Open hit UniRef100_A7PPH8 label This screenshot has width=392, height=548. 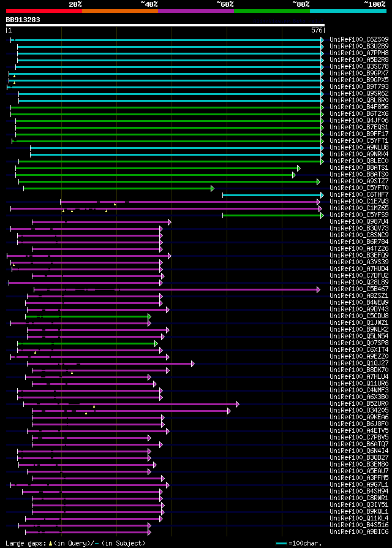[359, 53]
